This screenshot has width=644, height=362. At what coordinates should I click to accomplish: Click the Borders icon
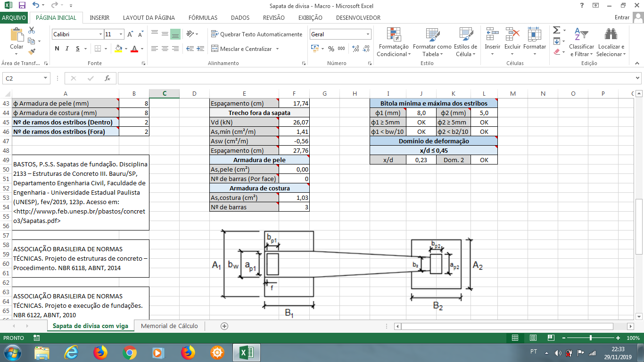click(x=98, y=49)
